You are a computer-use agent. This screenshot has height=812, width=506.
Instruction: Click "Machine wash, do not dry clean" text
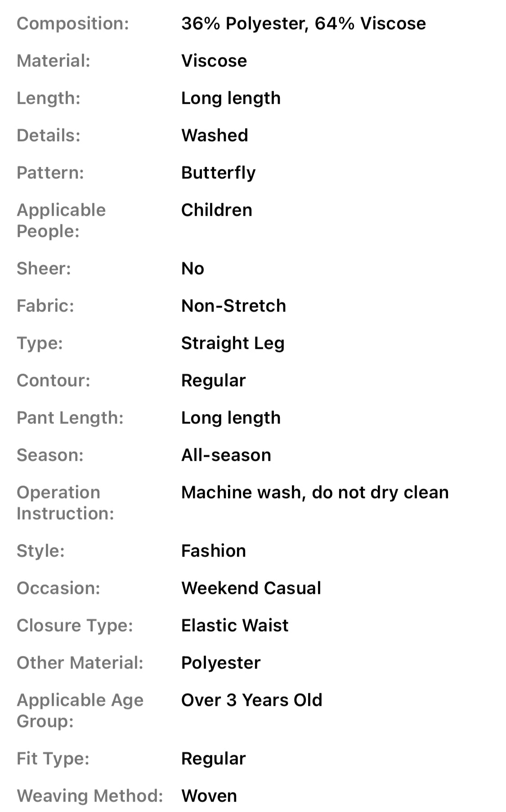315,493
